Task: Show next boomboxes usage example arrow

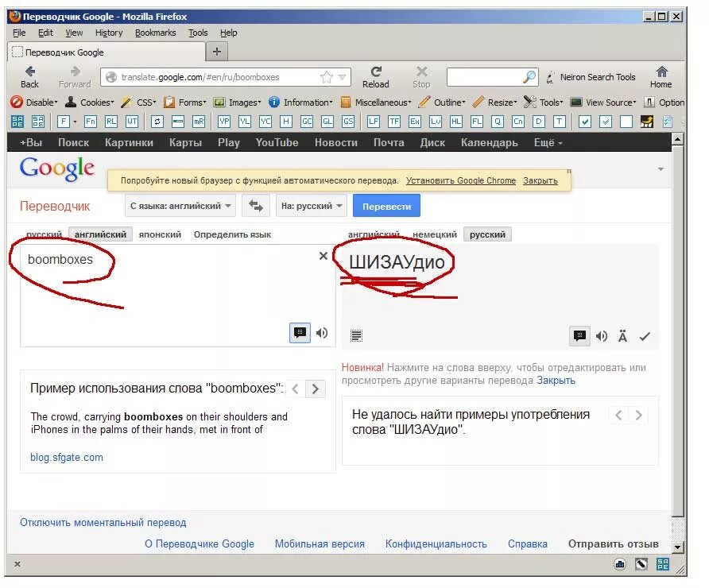Action: [316, 389]
